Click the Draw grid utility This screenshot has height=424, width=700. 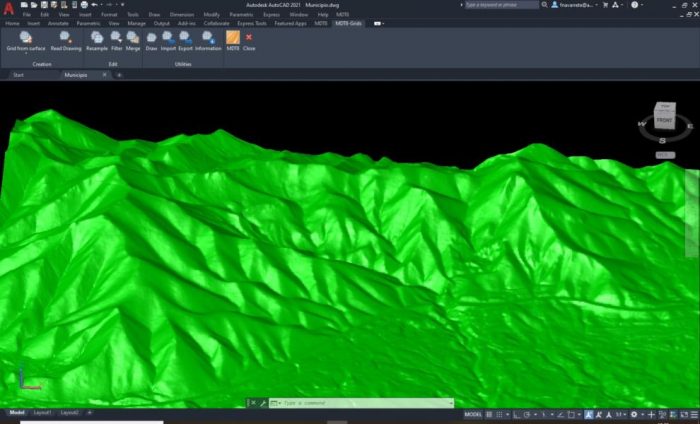click(151, 41)
